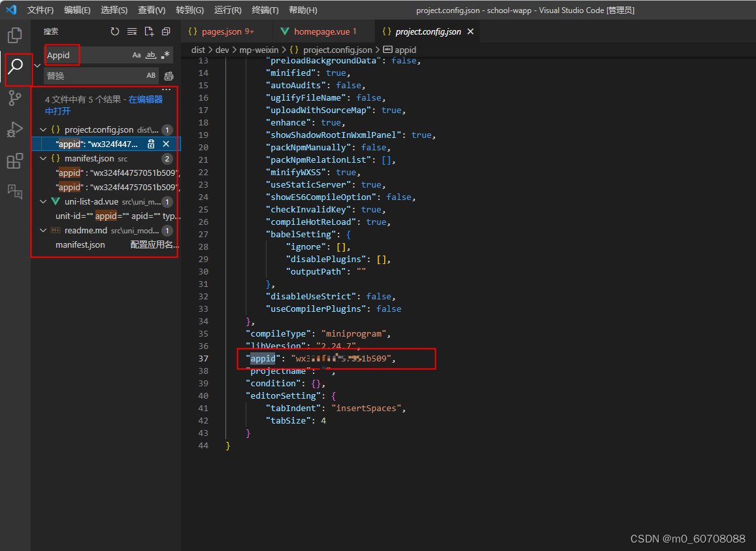Open the Extensions view
The image size is (756, 551).
click(15, 161)
